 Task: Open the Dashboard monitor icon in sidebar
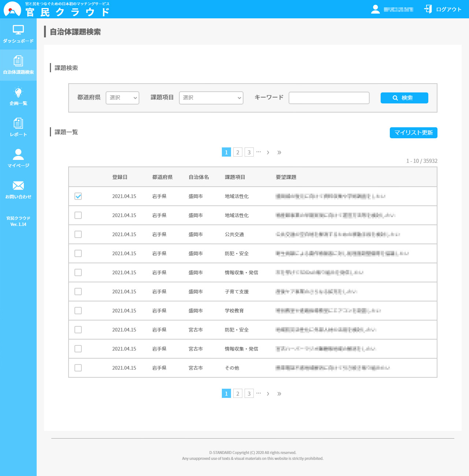coord(18,30)
